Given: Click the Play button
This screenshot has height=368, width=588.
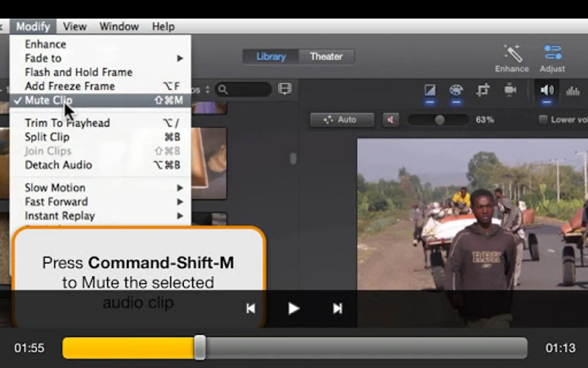Looking at the screenshot, I should tap(294, 308).
